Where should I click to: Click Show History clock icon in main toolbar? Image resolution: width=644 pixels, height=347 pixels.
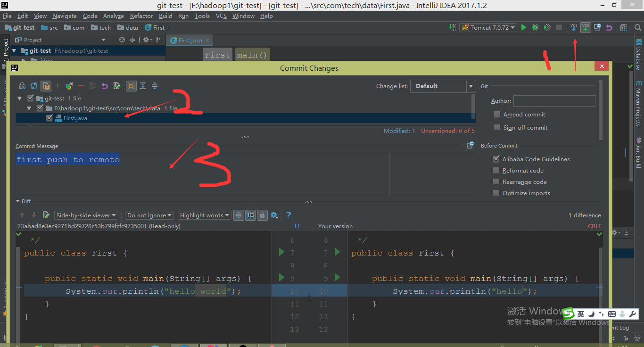click(597, 28)
